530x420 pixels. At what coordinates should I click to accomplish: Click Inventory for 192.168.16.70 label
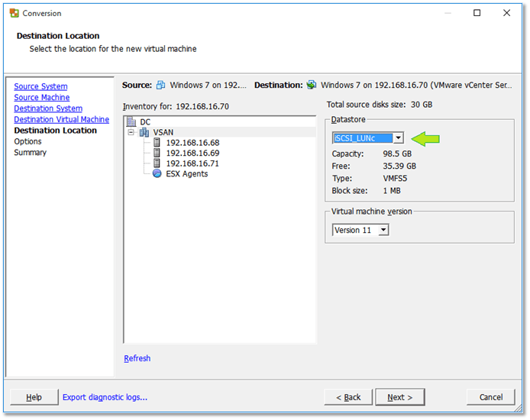point(176,106)
